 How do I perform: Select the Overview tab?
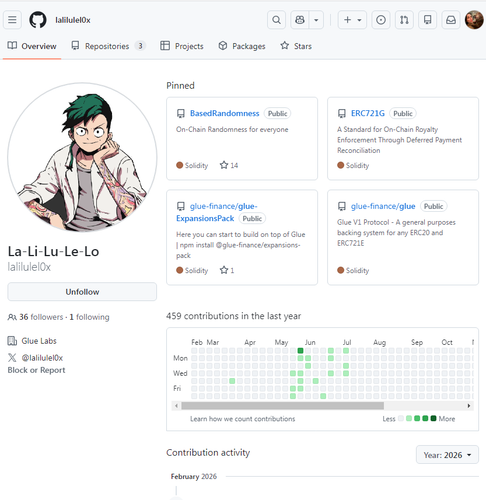(x=32, y=46)
